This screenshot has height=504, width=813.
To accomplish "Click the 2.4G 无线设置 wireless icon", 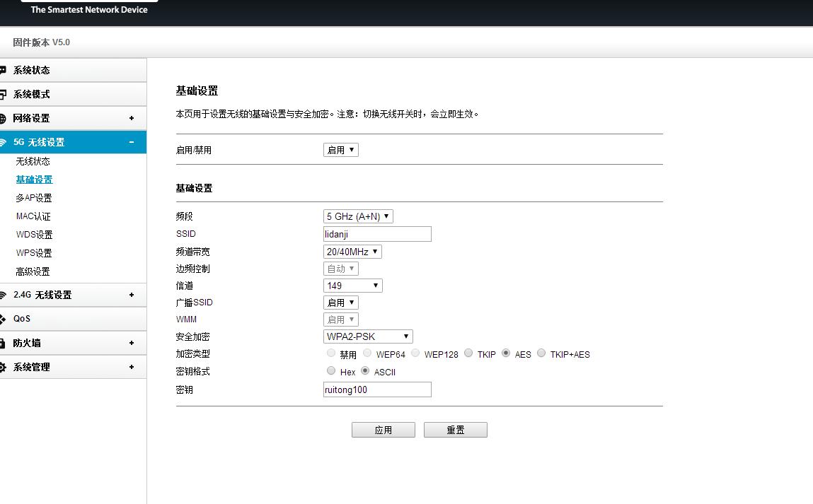I will (6, 295).
